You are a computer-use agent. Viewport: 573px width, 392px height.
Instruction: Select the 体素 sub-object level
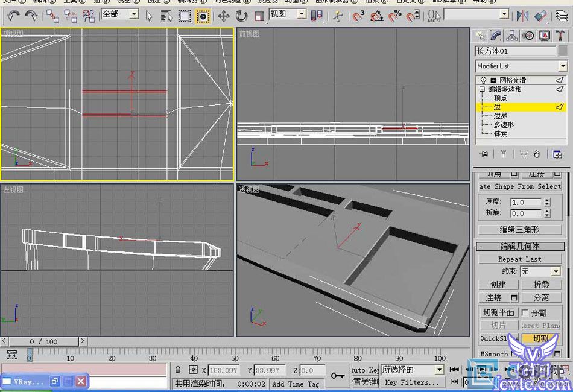click(x=500, y=134)
